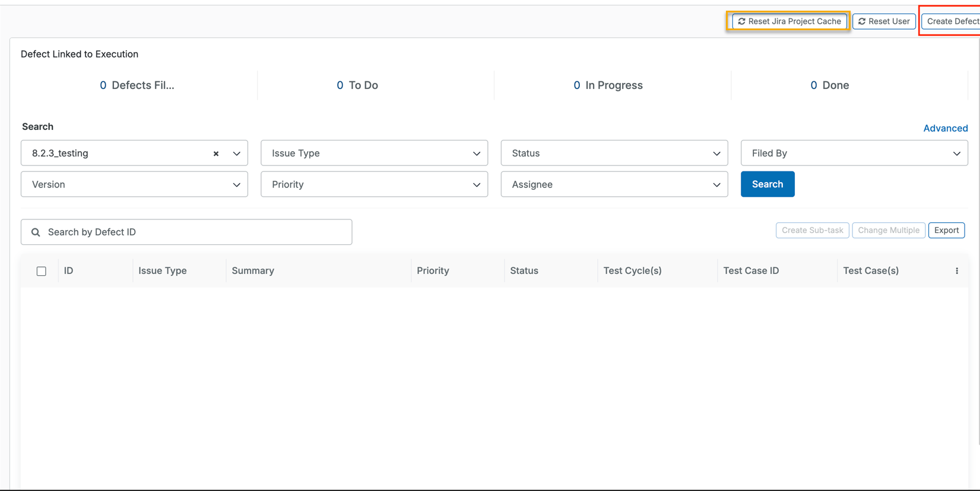This screenshot has width=980, height=491.
Task: Click the magnifier icon in the defect search box
Action: [x=36, y=232]
